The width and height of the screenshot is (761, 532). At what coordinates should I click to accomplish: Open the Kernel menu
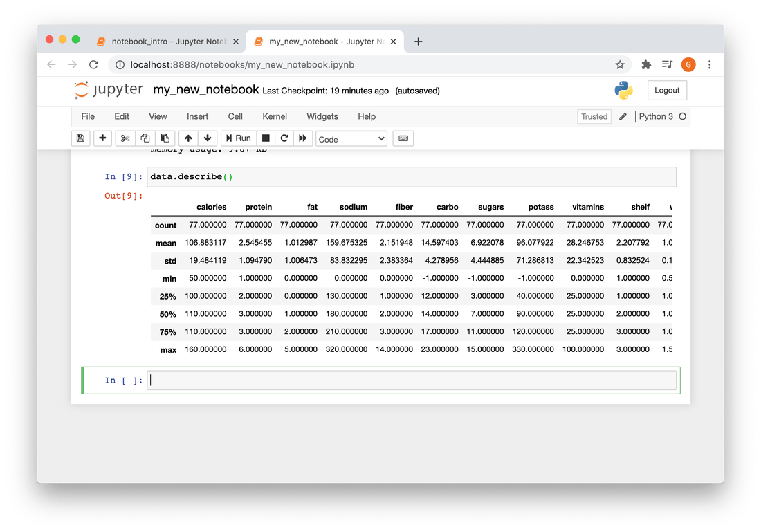[275, 116]
